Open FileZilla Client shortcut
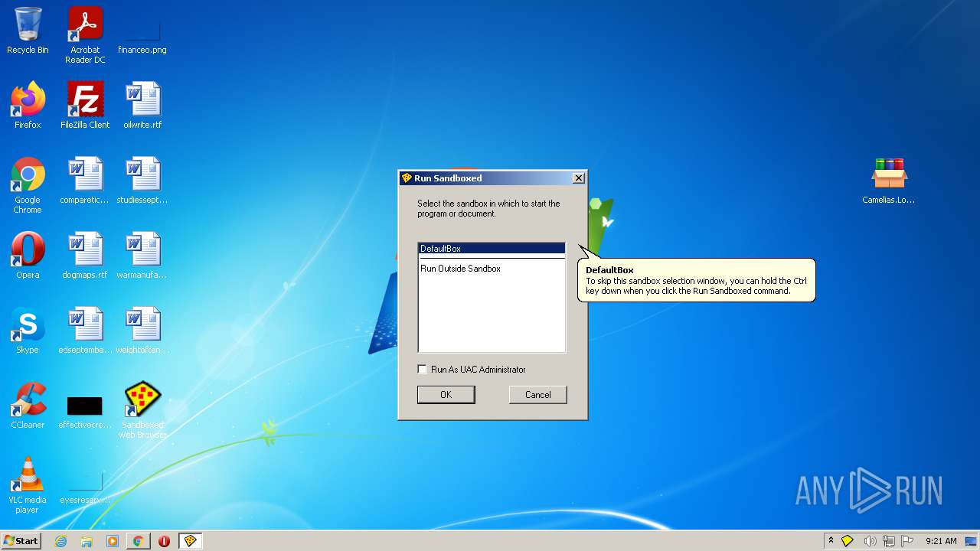This screenshot has height=551, width=980. click(x=85, y=105)
